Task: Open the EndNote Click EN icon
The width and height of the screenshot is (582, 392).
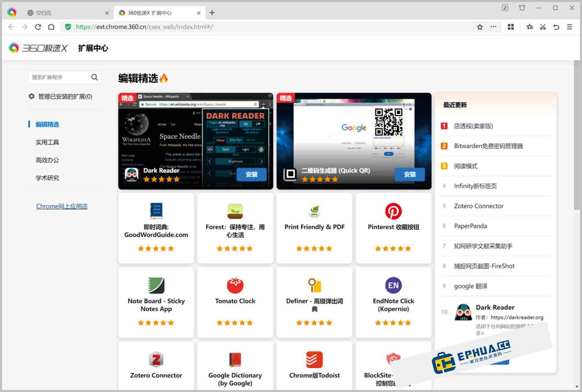Action: coord(393,285)
